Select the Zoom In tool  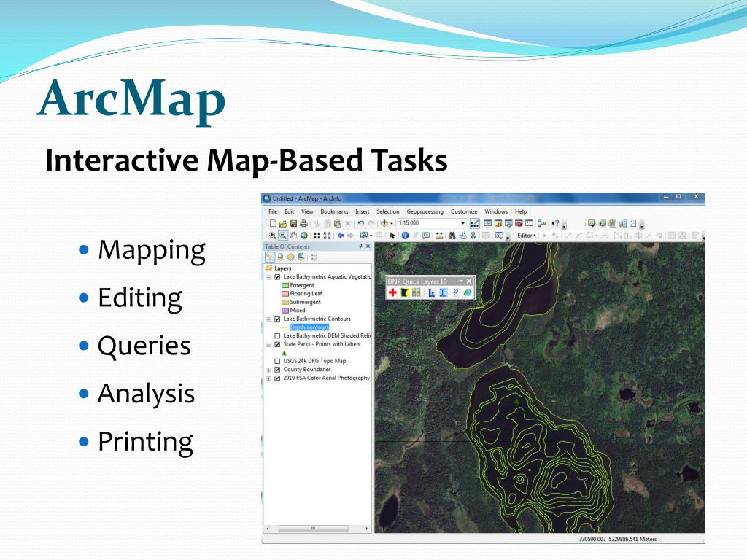(x=273, y=236)
